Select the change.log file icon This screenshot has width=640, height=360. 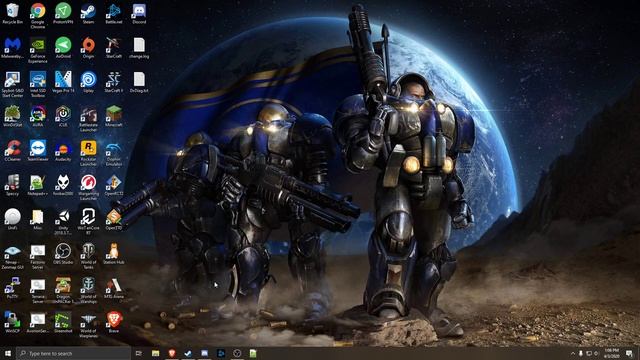tap(139, 48)
